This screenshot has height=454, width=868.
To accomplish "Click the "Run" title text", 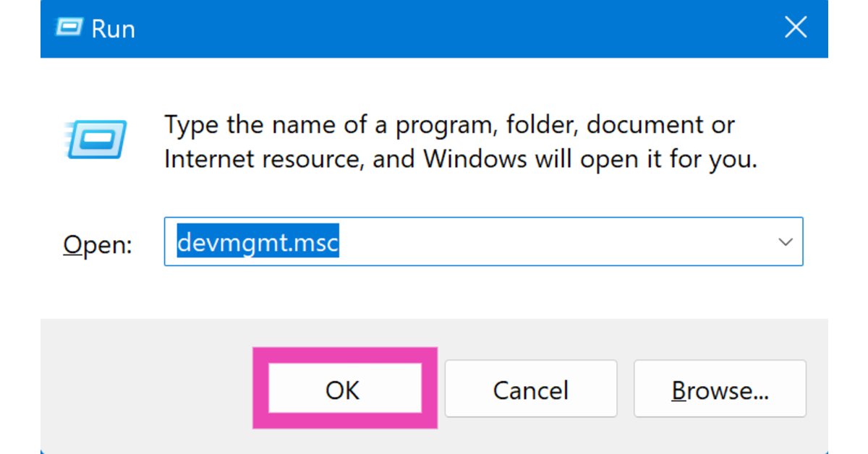I will tap(112, 29).
